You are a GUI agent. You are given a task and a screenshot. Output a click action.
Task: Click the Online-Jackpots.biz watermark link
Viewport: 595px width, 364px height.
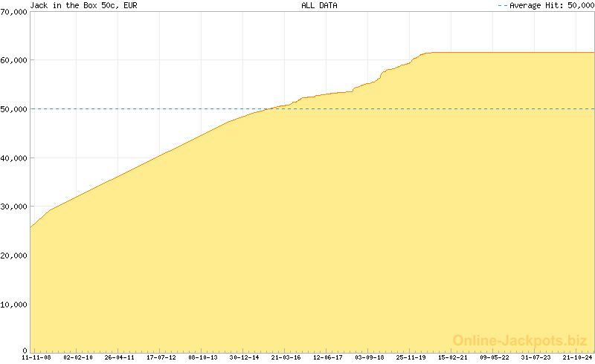coord(515,340)
